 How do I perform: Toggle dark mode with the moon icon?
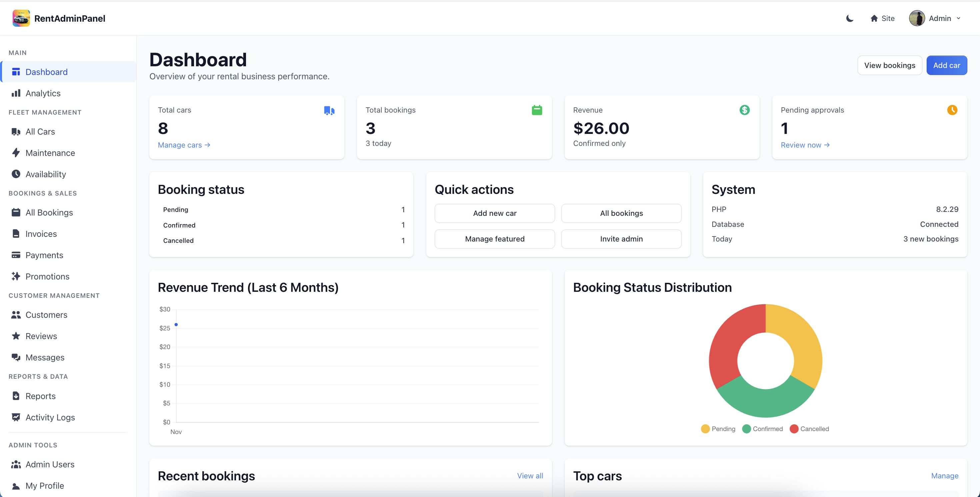click(x=850, y=18)
